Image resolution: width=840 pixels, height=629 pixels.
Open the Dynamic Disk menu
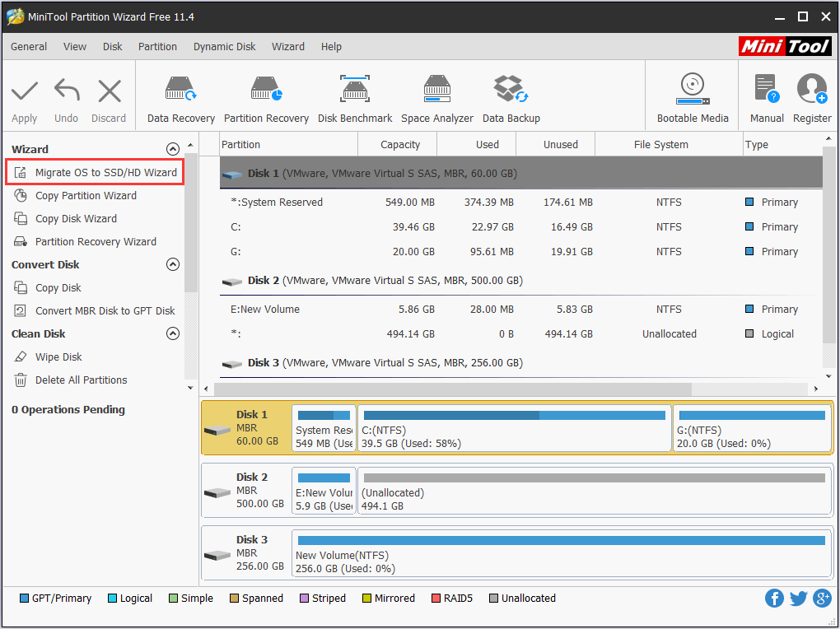point(224,47)
